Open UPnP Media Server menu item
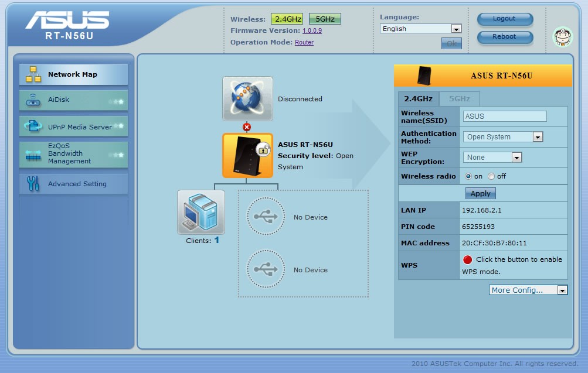Image resolution: width=588 pixels, height=373 pixels. (73, 126)
